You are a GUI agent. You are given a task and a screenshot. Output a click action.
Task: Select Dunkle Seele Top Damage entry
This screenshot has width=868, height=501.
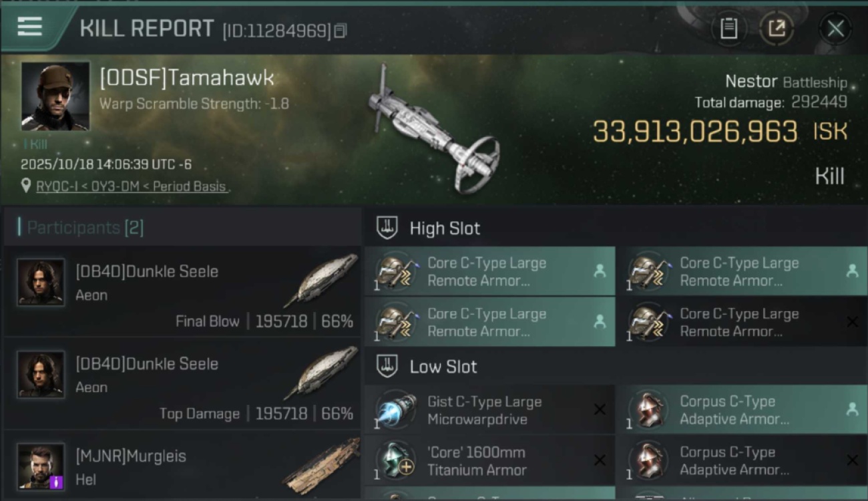(x=182, y=384)
